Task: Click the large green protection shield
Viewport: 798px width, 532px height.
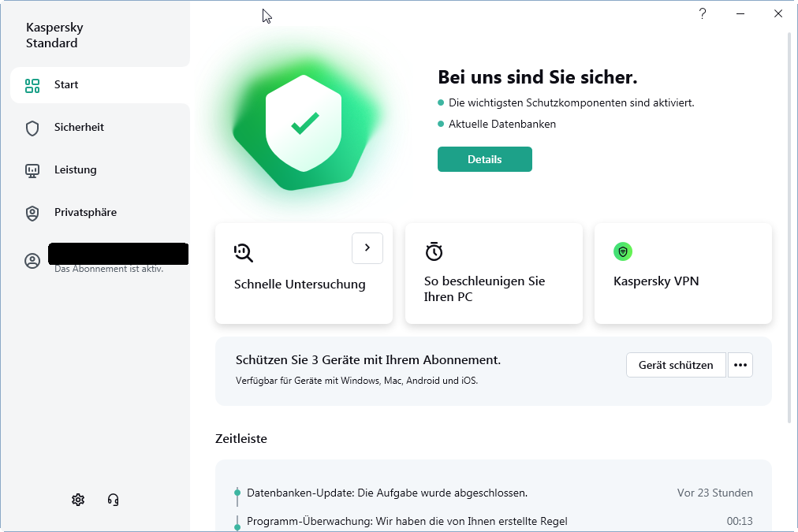Action: (304, 124)
